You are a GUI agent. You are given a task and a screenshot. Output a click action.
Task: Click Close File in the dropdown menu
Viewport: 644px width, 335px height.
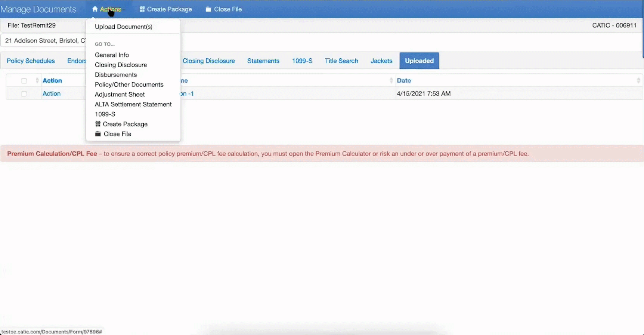point(117,134)
